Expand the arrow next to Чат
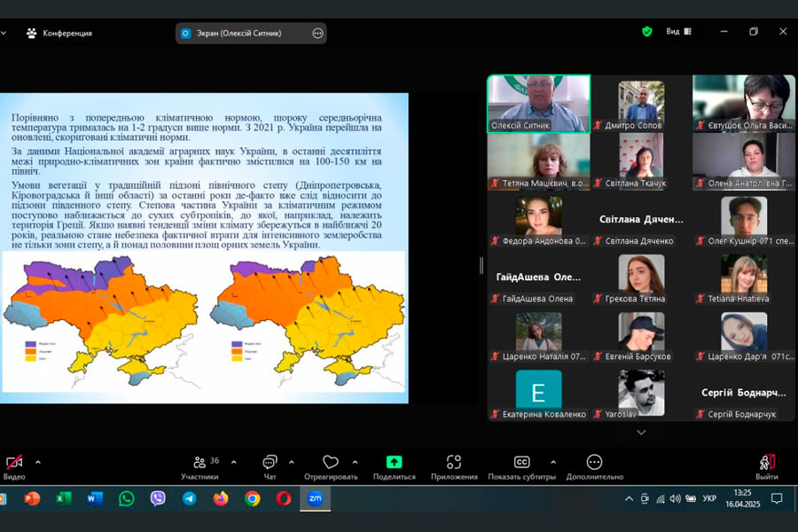Image resolution: width=798 pixels, height=532 pixels. pyautogui.click(x=291, y=462)
